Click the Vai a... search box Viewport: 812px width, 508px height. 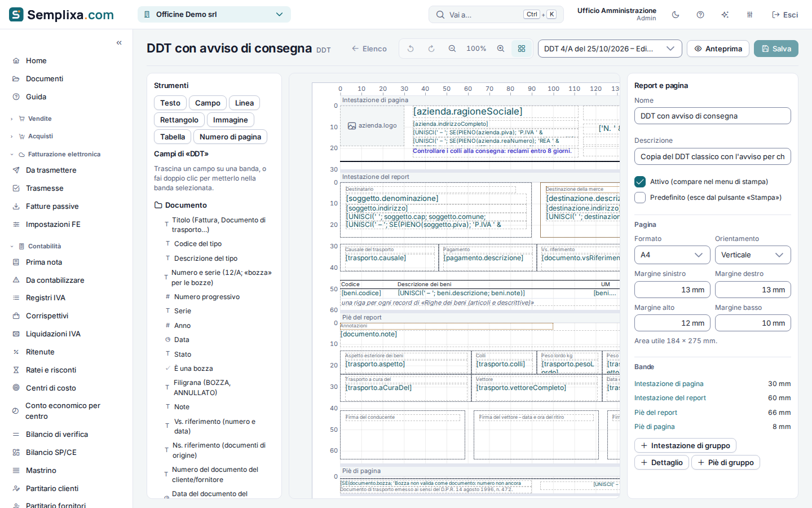click(x=496, y=15)
